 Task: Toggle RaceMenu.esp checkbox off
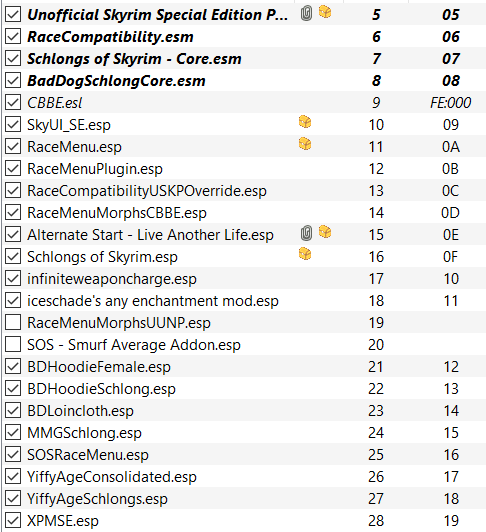pyautogui.click(x=13, y=147)
